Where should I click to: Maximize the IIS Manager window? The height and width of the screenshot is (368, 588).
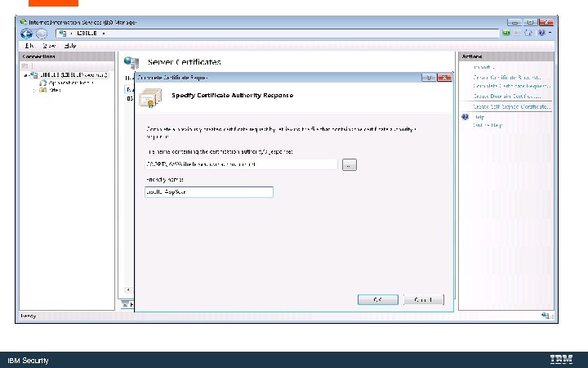pyautogui.click(x=530, y=22)
